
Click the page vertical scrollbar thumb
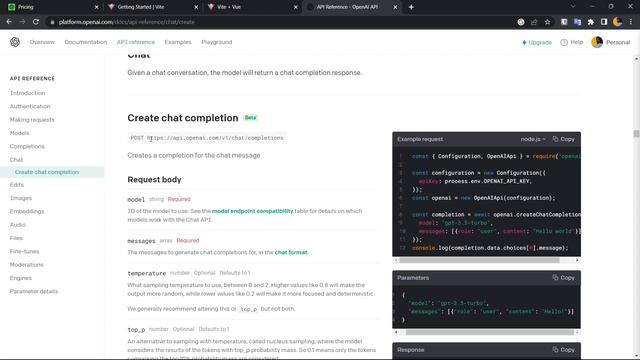click(x=636, y=134)
